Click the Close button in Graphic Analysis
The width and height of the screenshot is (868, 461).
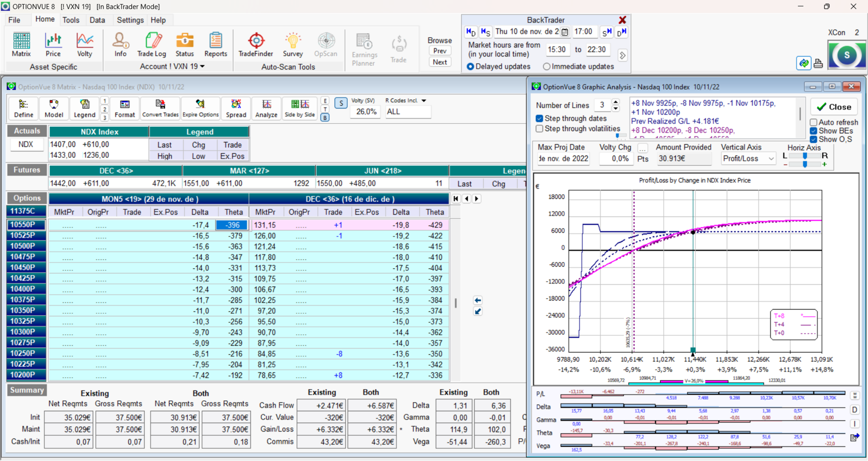pos(834,107)
